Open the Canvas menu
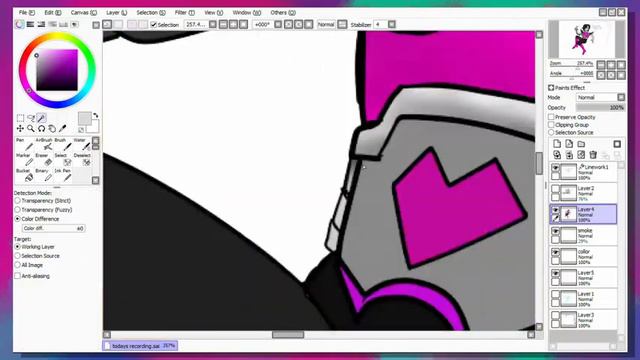640x360 pixels. tap(84, 13)
